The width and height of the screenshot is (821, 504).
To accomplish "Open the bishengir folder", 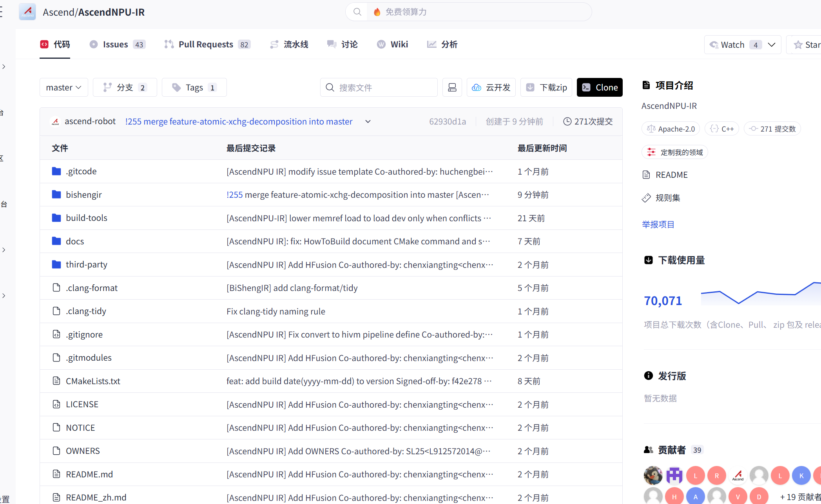I will coord(83,195).
